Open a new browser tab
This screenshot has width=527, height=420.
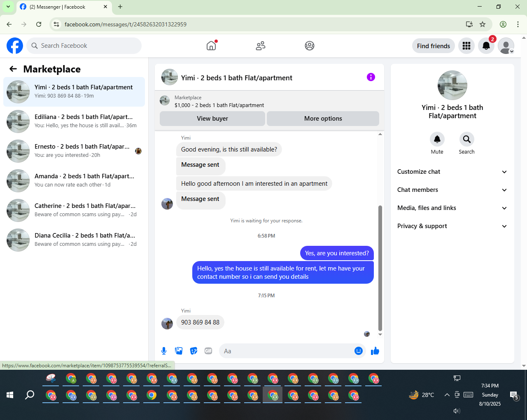120,7
